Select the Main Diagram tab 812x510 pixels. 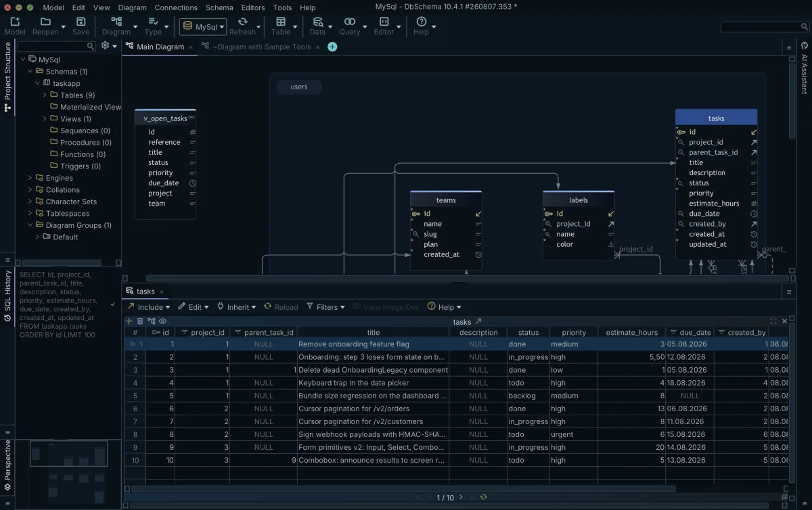(160, 47)
